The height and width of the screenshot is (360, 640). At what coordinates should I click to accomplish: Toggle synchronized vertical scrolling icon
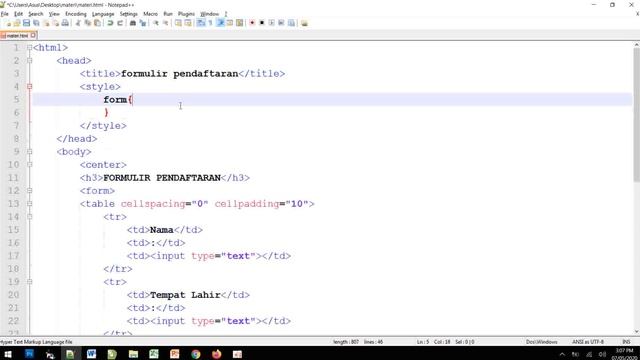[x=178, y=23]
